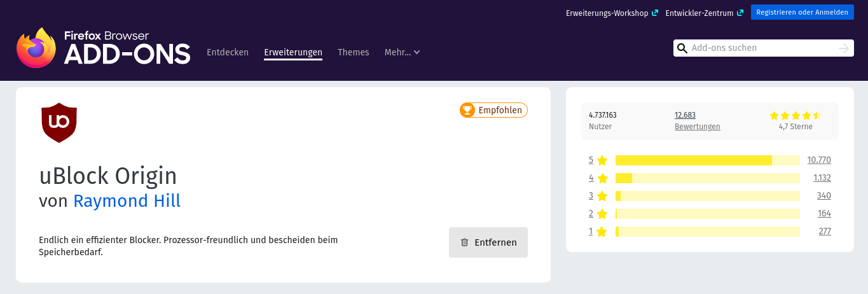Click the number 4 rating link
This screenshot has height=294, width=868.
click(591, 178)
